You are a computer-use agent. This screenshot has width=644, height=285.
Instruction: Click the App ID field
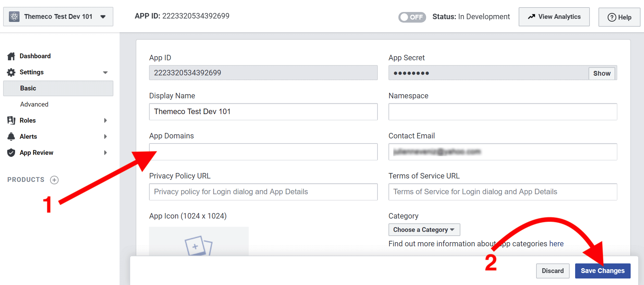(x=263, y=73)
